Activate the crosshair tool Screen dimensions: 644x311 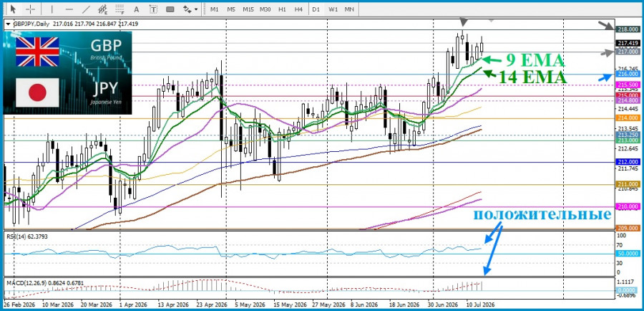[30, 9]
